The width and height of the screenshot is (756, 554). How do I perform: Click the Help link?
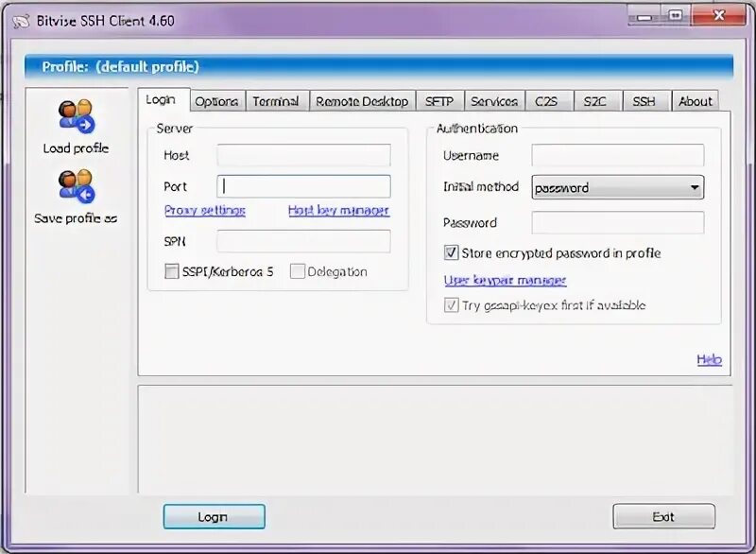(x=710, y=359)
